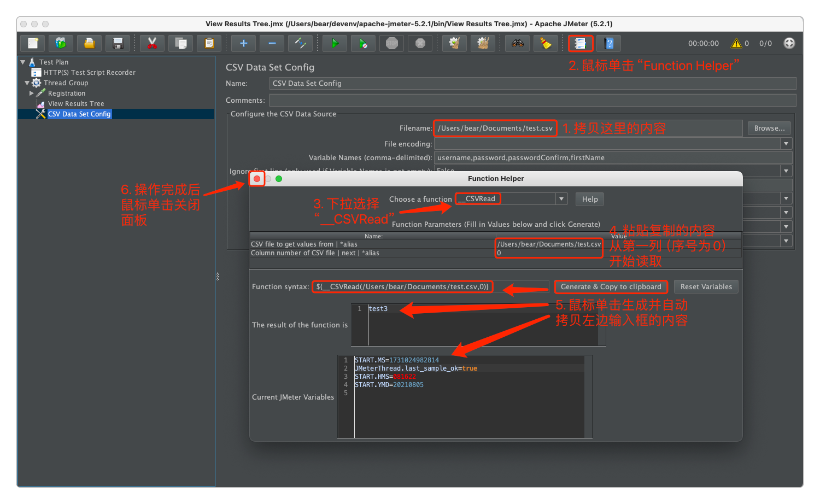The height and width of the screenshot is (504, 820).
Task: Select CSV Data Set Config tree item
Action: [x=79, y=114]
